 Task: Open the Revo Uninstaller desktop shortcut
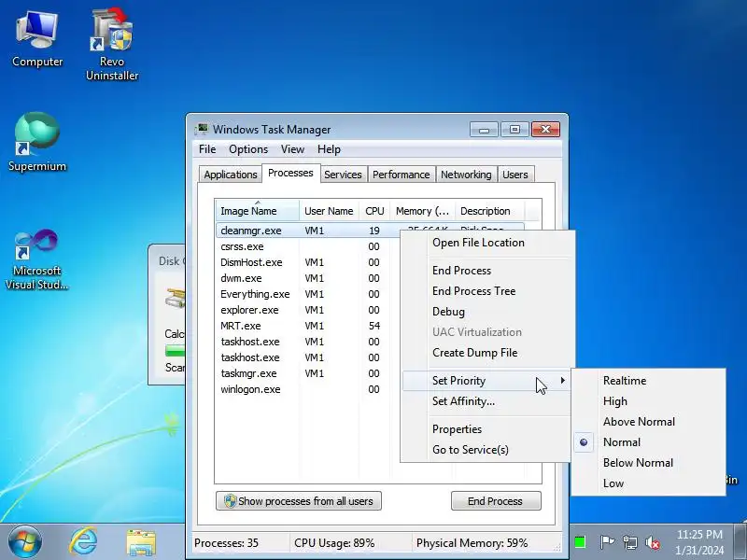pyautogui.click(x=112, y=44)
